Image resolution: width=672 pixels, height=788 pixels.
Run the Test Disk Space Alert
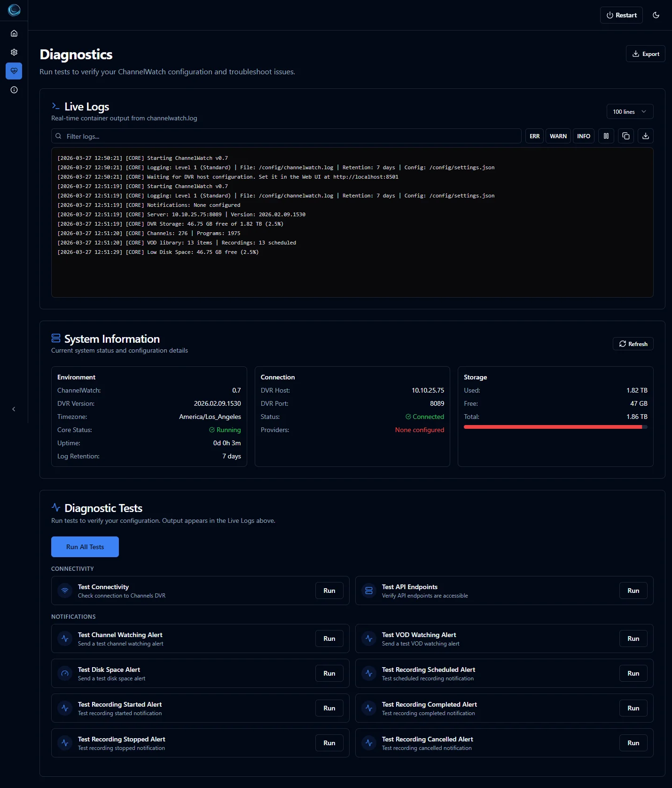[x=329, y=673]
